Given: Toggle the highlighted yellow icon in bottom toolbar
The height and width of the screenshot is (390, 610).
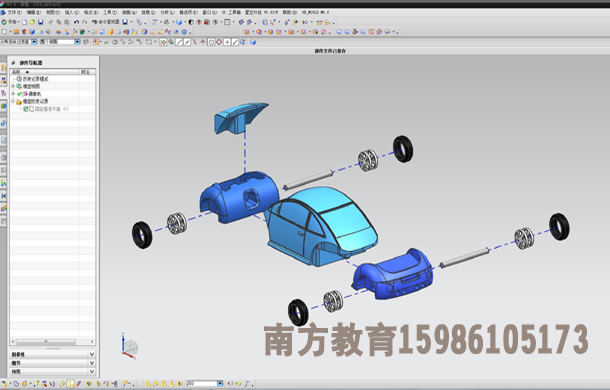Looking at the screenshot, I should tap(70, 384).
